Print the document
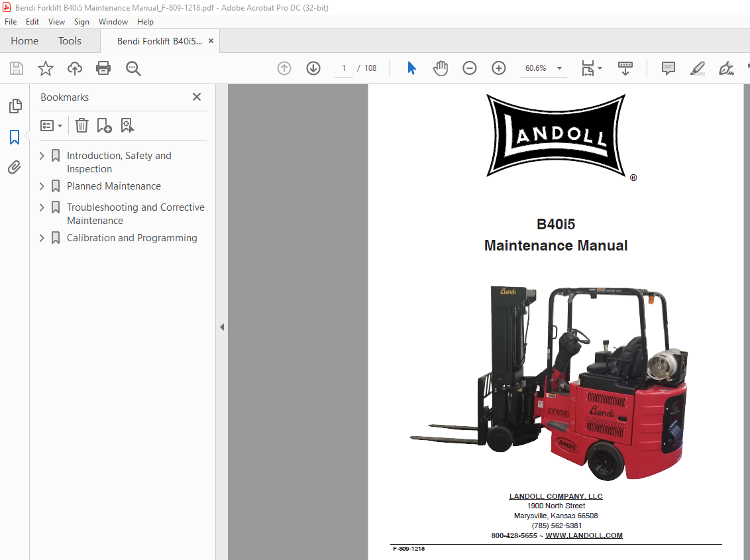The width and height of the screenshot is (750, 560). (103, 68)
